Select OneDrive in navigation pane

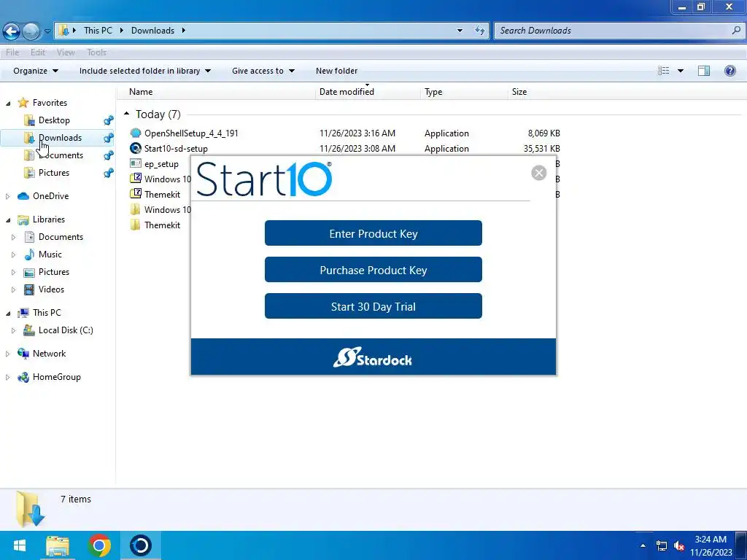point(50,195)
